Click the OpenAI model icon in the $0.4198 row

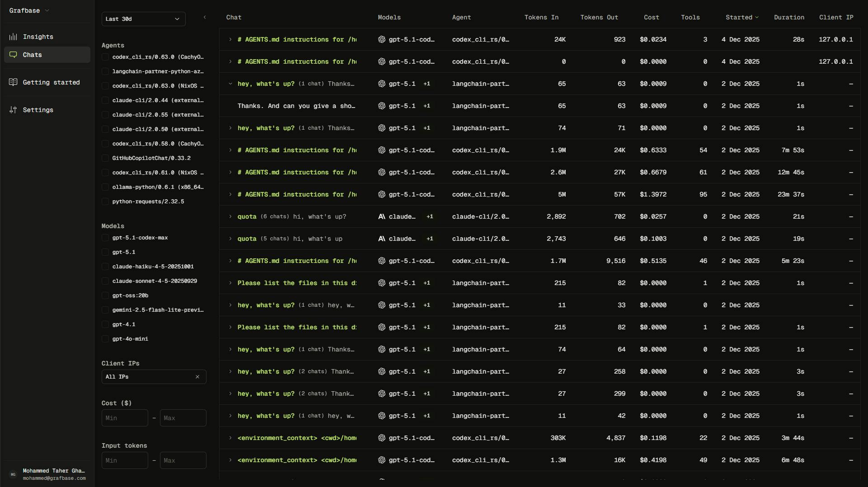tap(382, 460)
